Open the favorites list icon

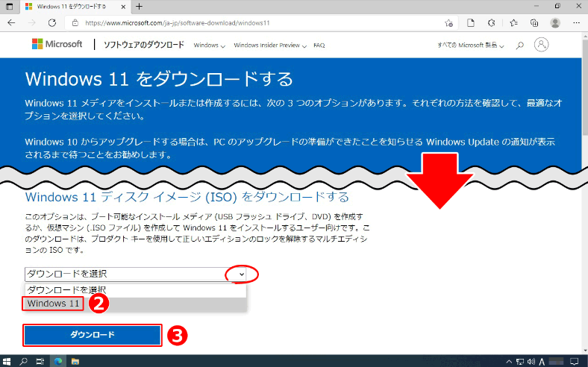pos(513,23)
